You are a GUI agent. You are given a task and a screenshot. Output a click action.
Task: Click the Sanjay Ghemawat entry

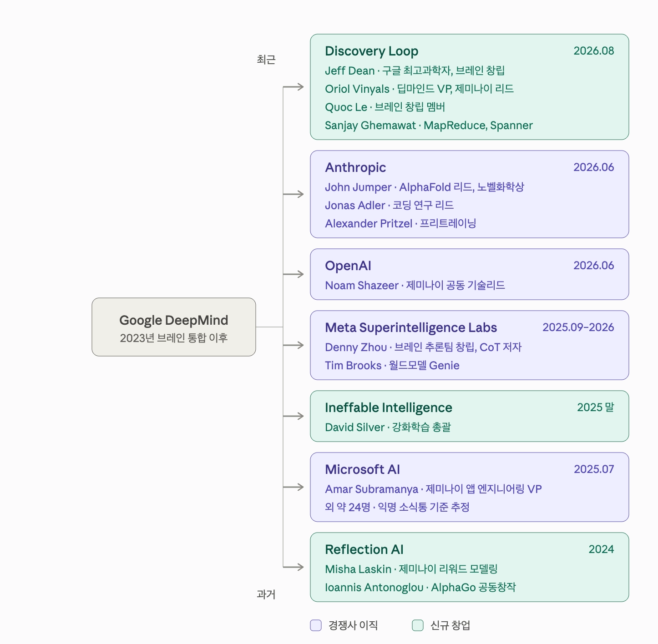(429, 125)
